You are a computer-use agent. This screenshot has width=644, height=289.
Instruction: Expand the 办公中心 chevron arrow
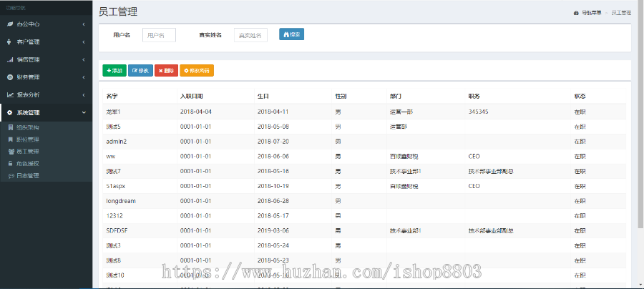84,24
